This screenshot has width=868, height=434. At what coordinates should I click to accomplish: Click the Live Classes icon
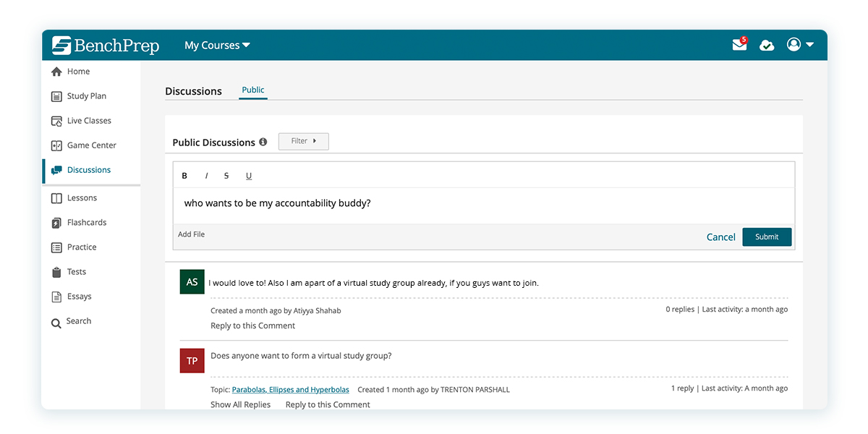(x=56, y=121)
